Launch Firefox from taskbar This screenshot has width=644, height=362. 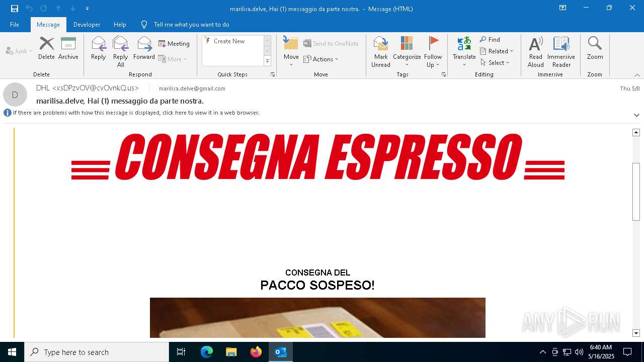(x=256, y=352)
